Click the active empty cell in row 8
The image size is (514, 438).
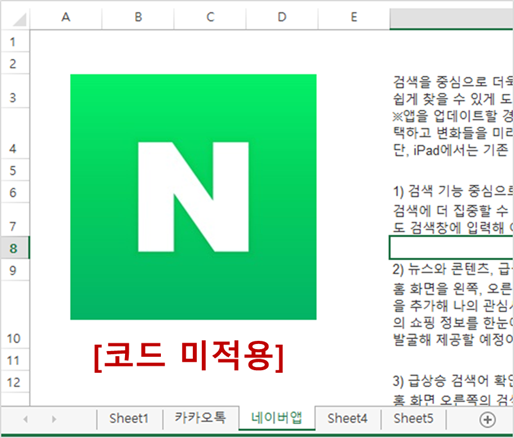451,248
